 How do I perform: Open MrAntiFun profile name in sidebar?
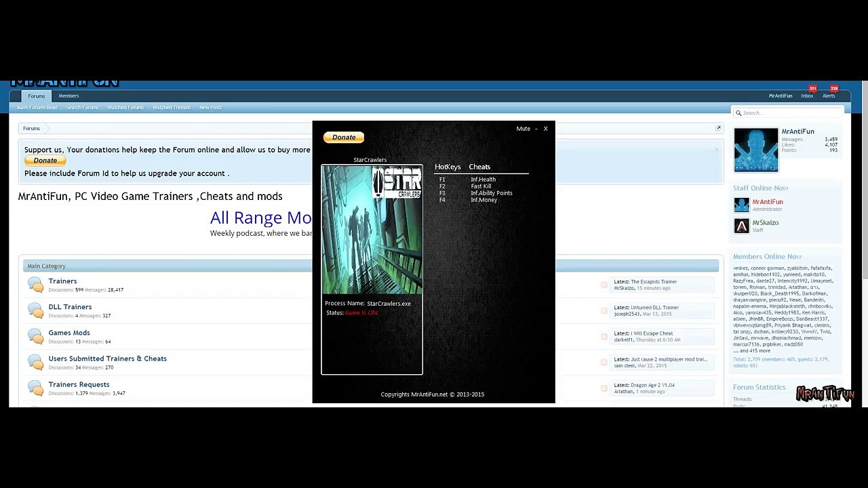(797, 131)
